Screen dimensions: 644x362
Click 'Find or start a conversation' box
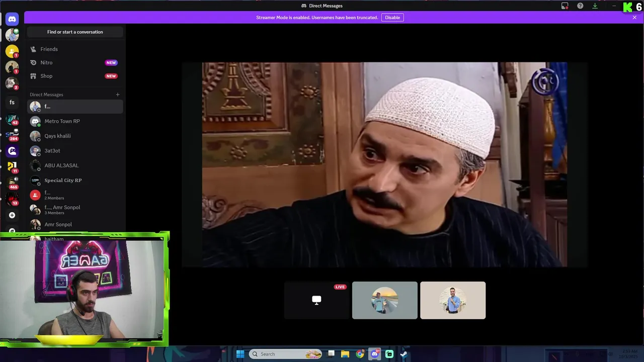click(x=75, y=32)
